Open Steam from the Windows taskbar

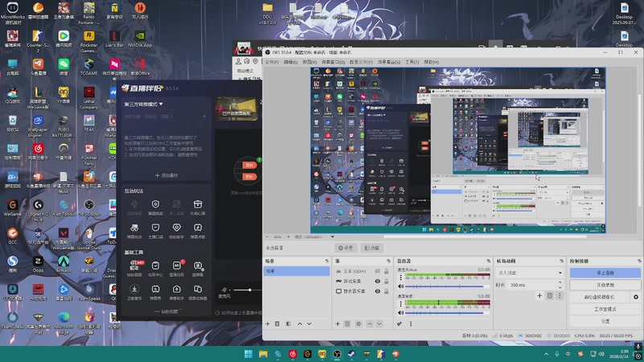point(352,354)
